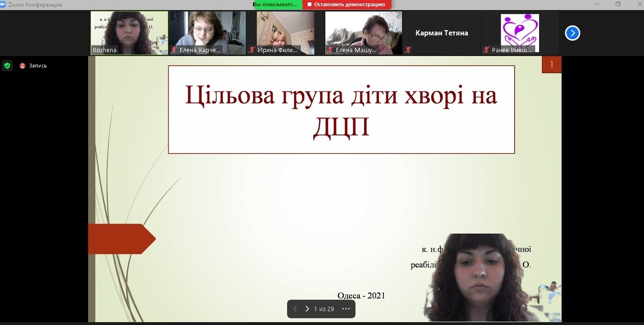
Task: Open slide show more options ellipsis
Action: coord(346,309)
